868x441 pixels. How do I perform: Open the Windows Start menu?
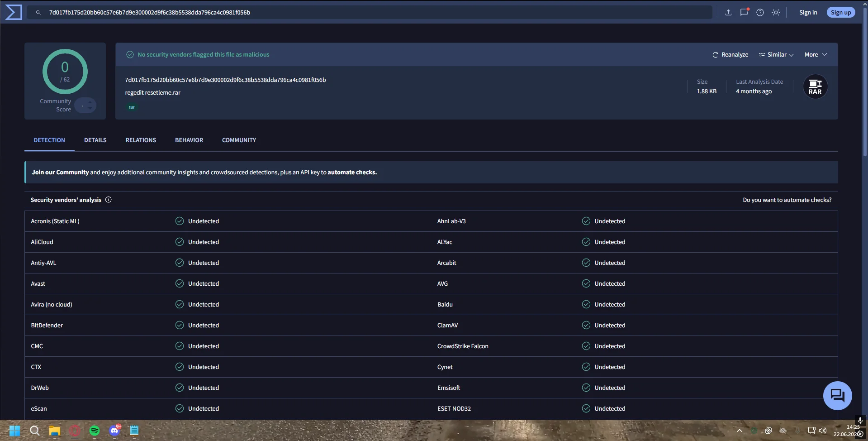[14, 431]
